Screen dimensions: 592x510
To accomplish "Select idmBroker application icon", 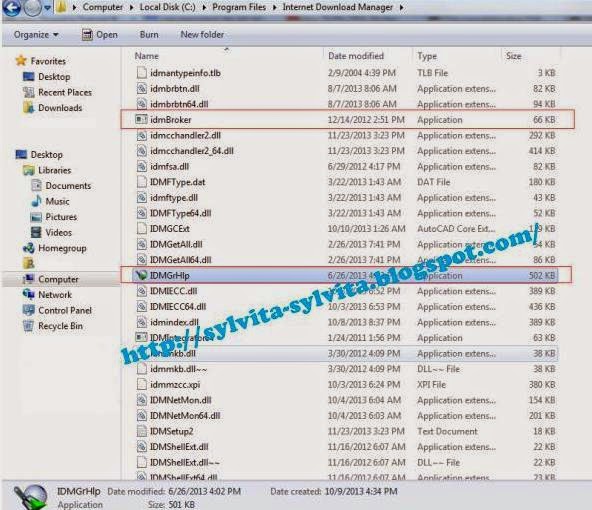I will tap(141, 119).
